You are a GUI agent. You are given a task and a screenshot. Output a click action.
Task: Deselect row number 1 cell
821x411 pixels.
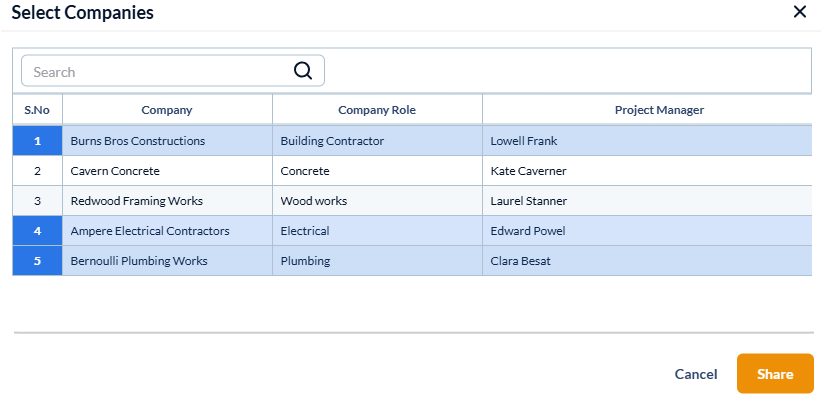click(x=37, y=141)
